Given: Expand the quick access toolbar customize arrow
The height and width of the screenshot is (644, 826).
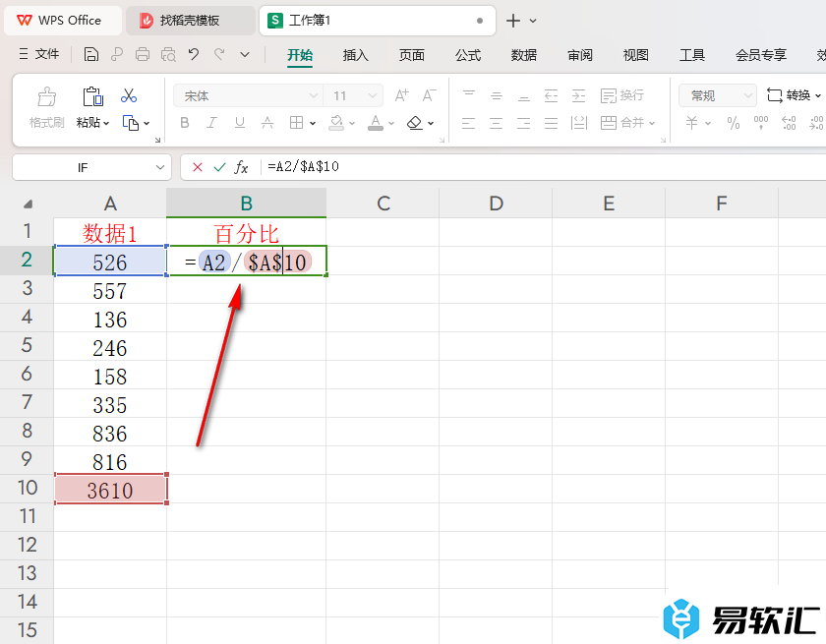Looking at the screenshot, I should click(245, 55).
